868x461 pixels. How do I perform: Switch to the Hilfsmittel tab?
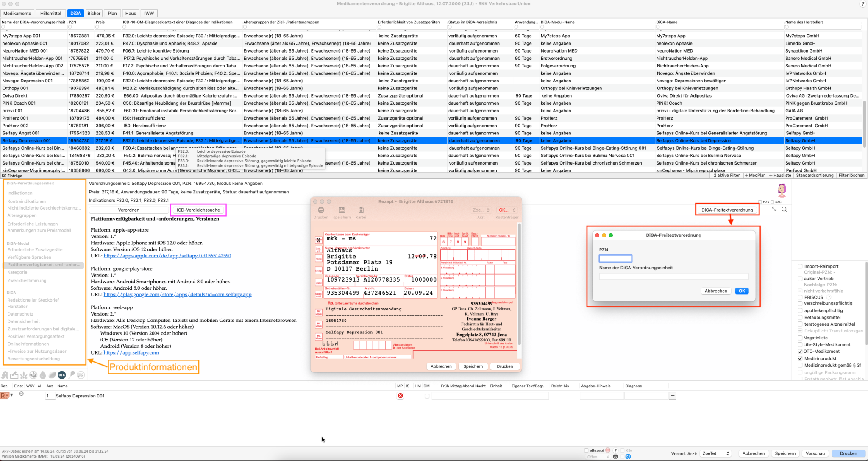click(x=50, y=13)
